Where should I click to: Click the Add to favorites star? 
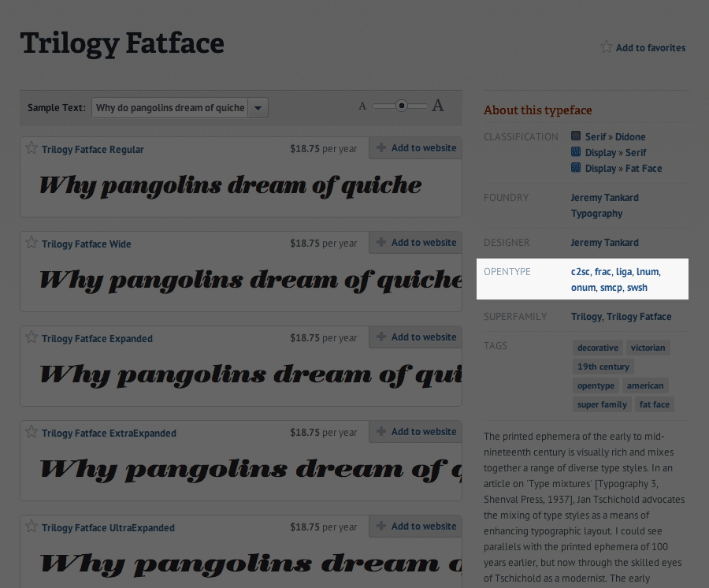607,47
